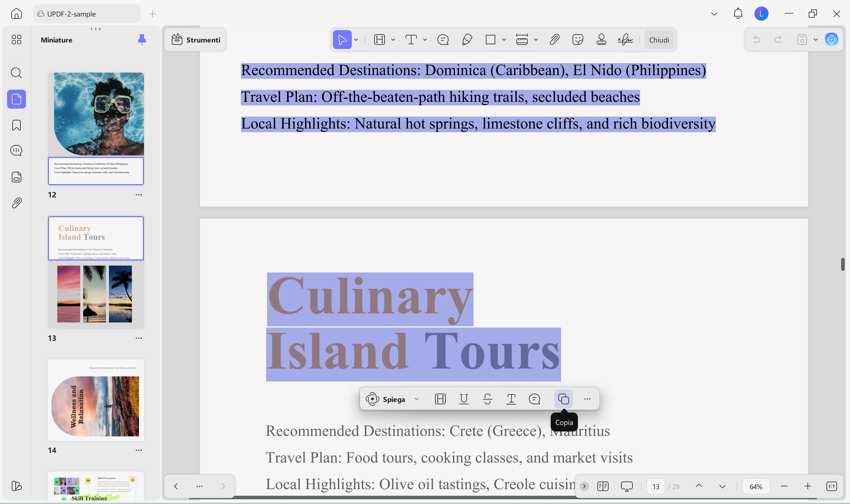This screenshot has height=504, width=850.
Task: Open the Strumenti tools button
Action: pos(196,40)
